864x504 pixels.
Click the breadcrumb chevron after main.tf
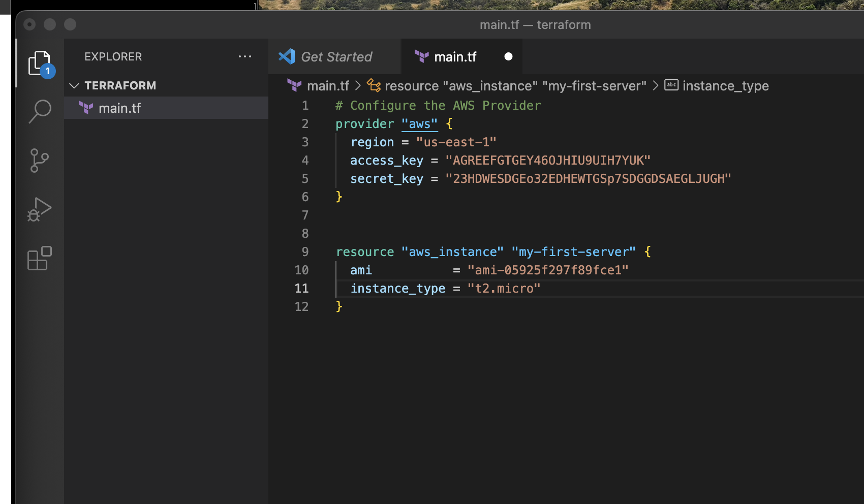(357, 85)
